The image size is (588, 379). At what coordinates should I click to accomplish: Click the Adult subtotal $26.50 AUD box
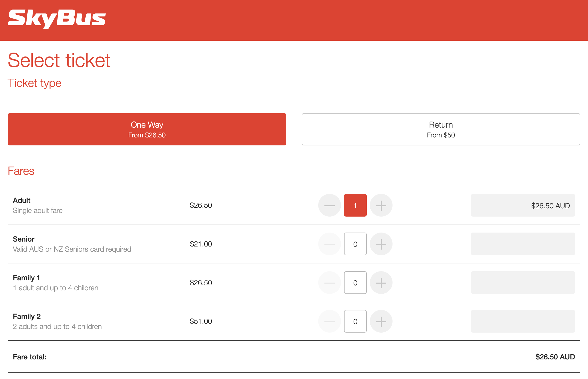(523, 205)
